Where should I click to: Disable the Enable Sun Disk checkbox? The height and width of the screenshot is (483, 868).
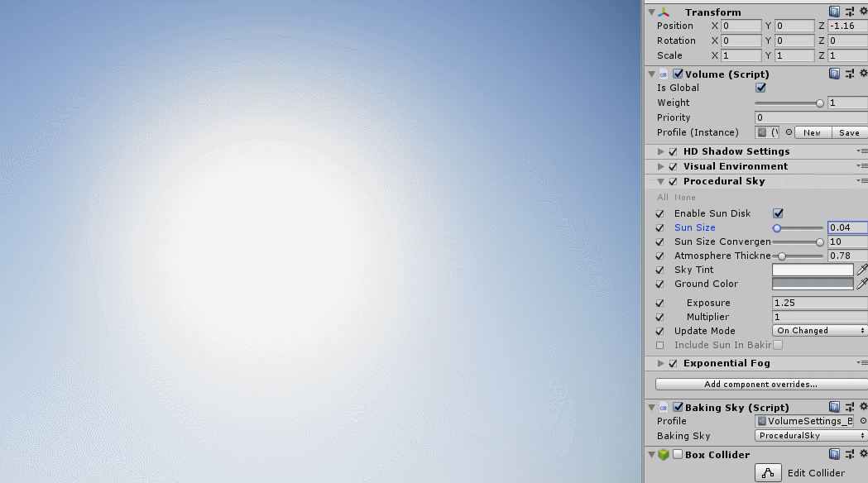tap(776, 213)
